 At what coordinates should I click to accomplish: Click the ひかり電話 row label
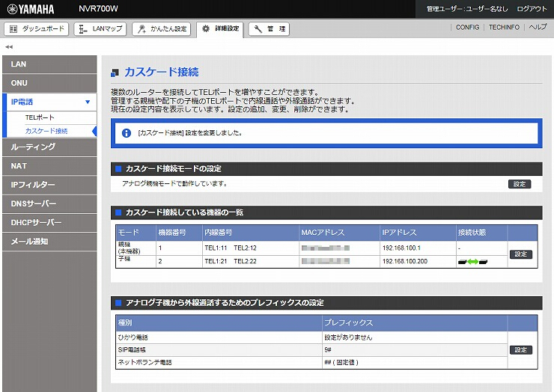tap(133, 337)
